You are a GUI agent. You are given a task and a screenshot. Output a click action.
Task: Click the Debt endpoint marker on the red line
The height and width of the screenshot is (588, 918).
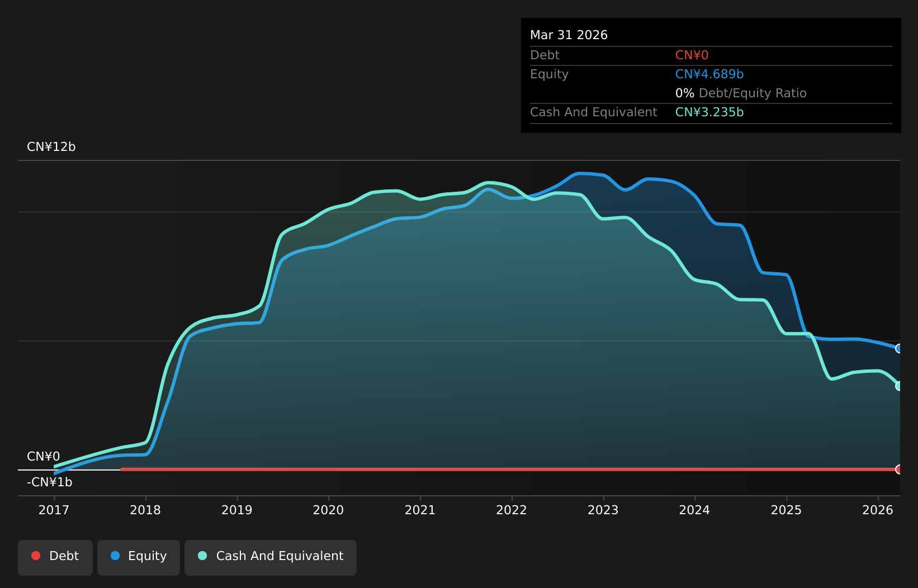899,469
